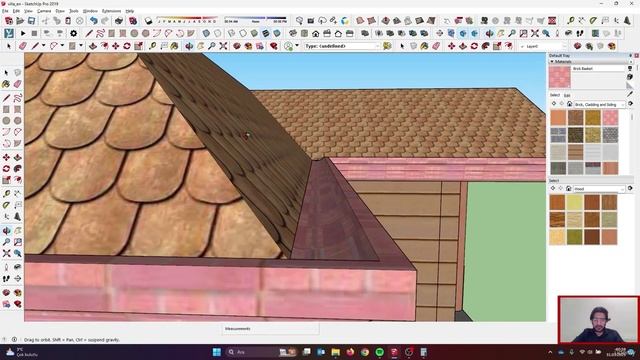Select the Line pencil tool in left toolbar
Screen dimensions: 640x360
point(6,98)
